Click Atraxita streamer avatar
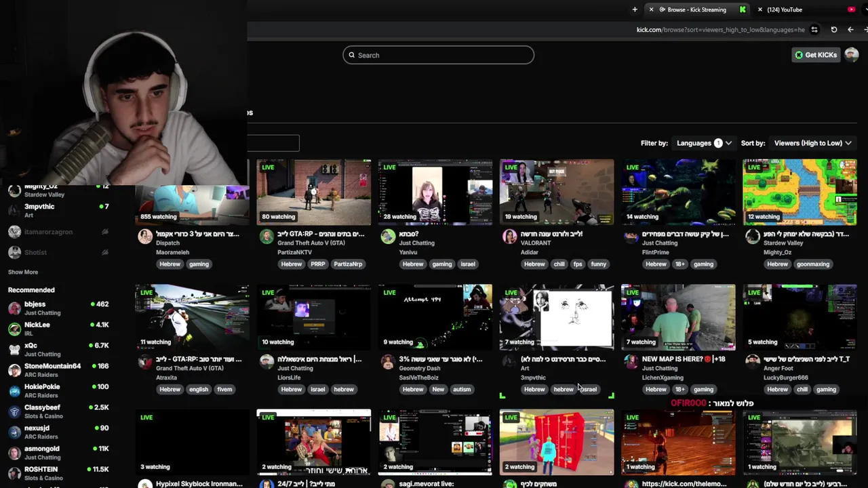Screen dimensions: 868x488 pyautogui.click(x=144, y=362)
